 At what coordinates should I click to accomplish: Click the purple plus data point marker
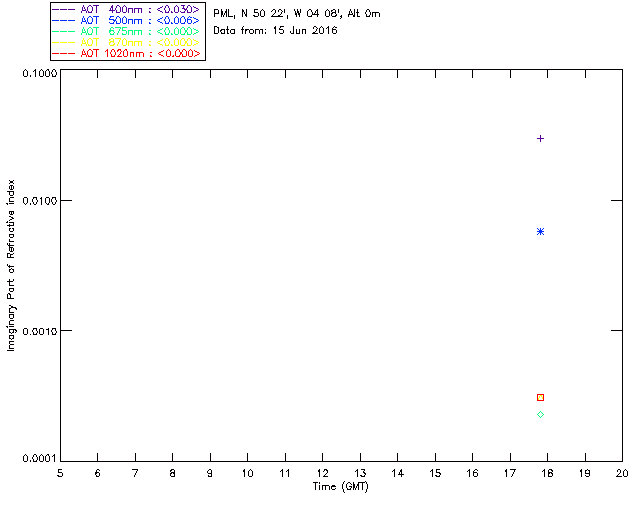click(x=540, y=139)
